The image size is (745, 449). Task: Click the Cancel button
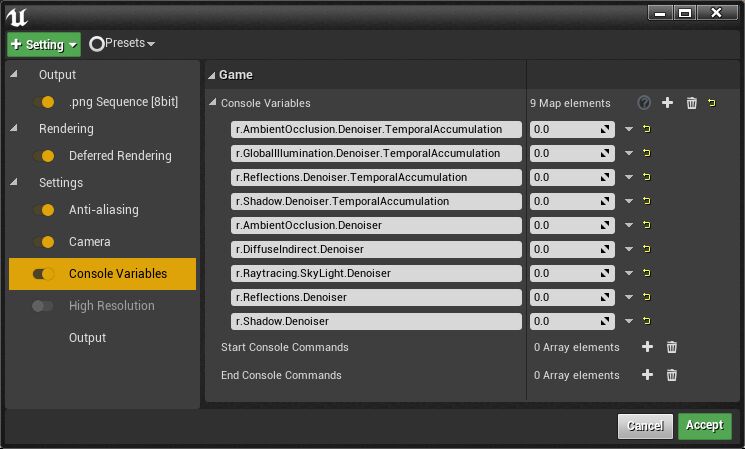(x=645, y=426)
